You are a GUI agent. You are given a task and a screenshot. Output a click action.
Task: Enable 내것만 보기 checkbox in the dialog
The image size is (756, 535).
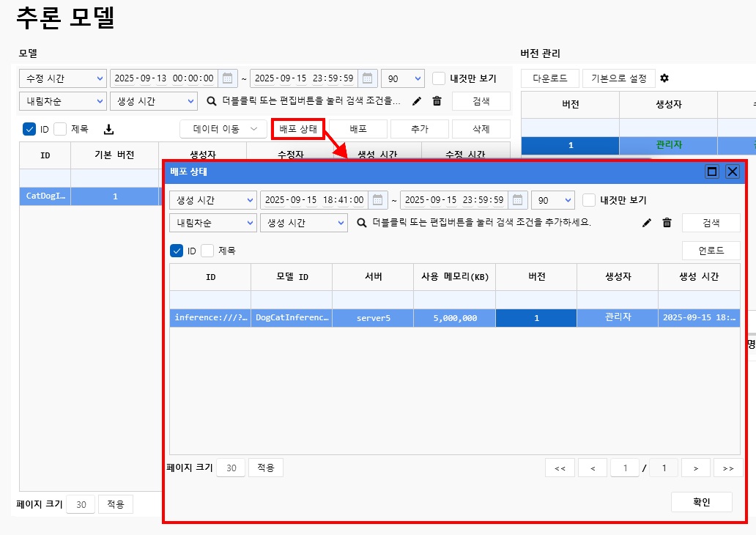click(589, 200)
